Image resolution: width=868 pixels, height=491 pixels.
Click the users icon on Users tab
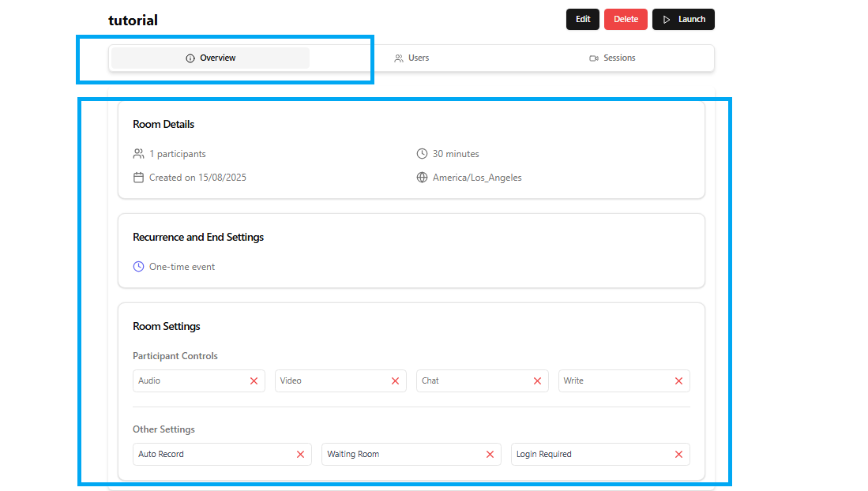point(399,58)
